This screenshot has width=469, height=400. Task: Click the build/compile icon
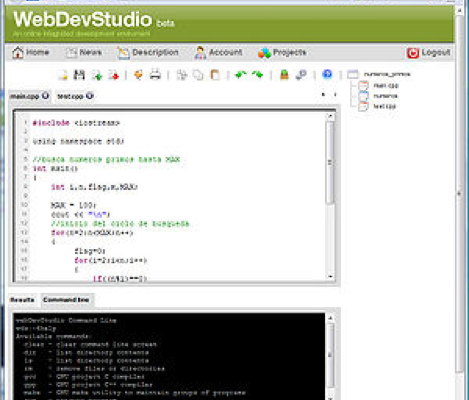point(284,74)
